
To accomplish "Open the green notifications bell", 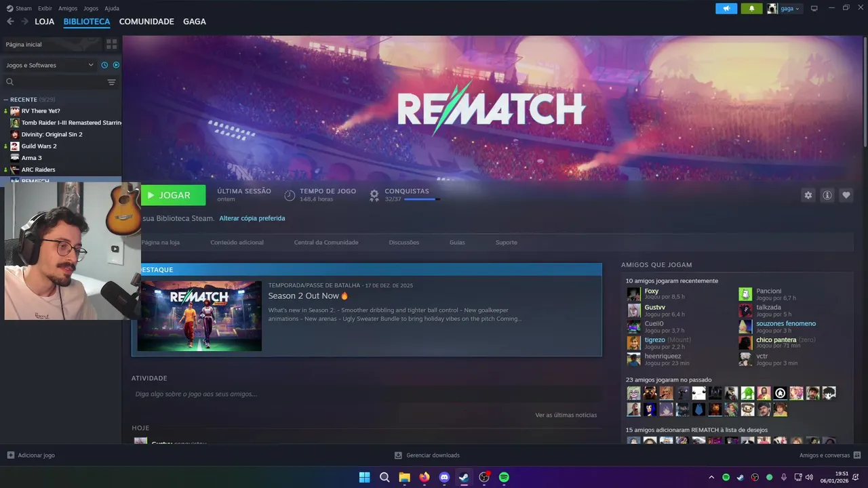I will [x=751, y=9].
